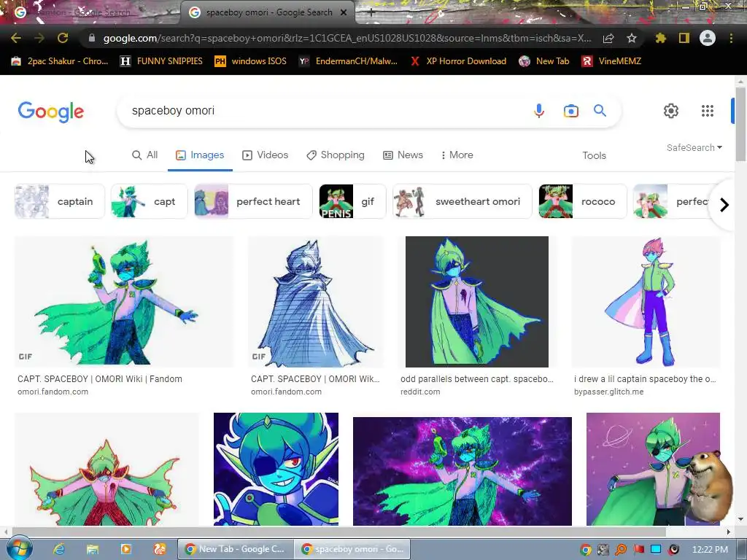Select the 'rococo' suggestion chip
The image size is (747, 560).
(x=583, y=201)
